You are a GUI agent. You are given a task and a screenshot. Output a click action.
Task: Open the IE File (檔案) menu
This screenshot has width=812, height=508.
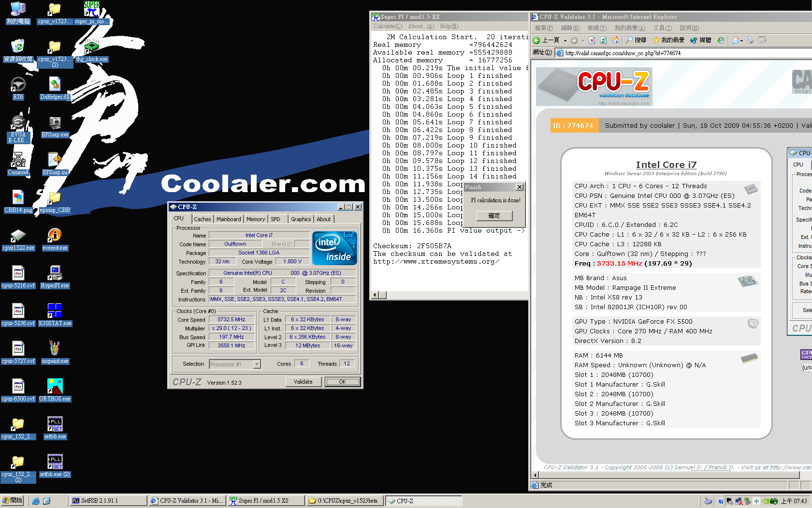point(544,28)
